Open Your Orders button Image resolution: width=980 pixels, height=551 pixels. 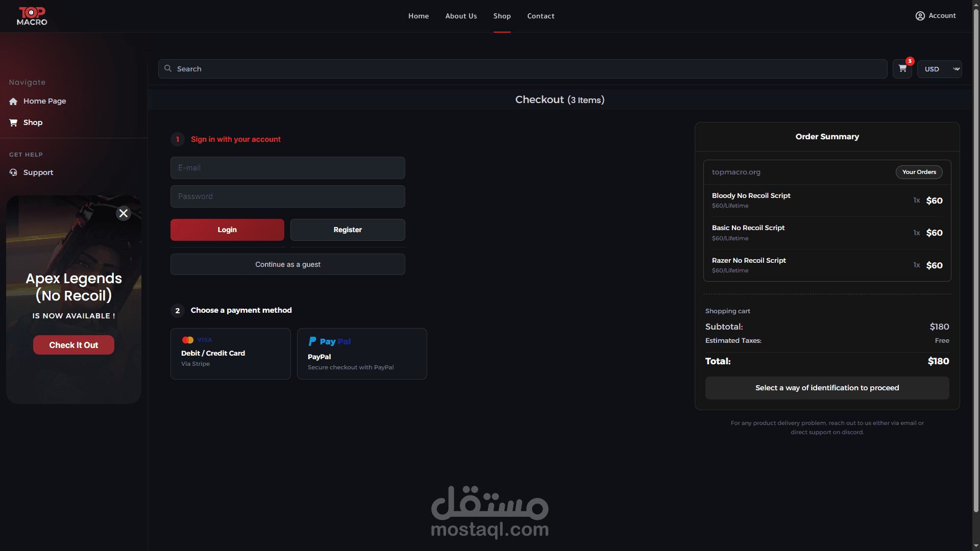point(919,172)
